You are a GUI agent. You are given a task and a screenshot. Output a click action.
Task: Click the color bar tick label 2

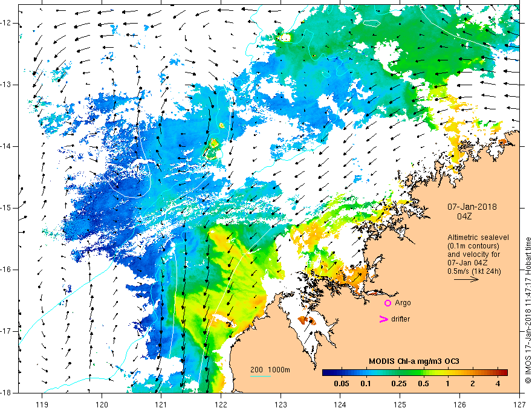[x=473, y=384]
